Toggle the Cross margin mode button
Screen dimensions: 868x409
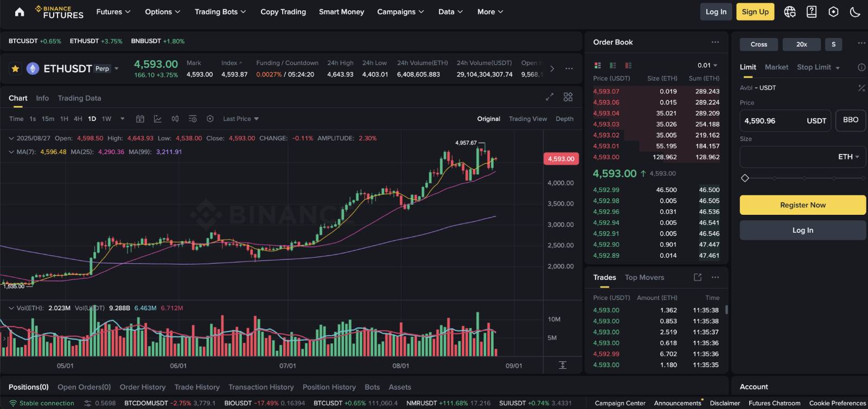[x=758, y=44]
